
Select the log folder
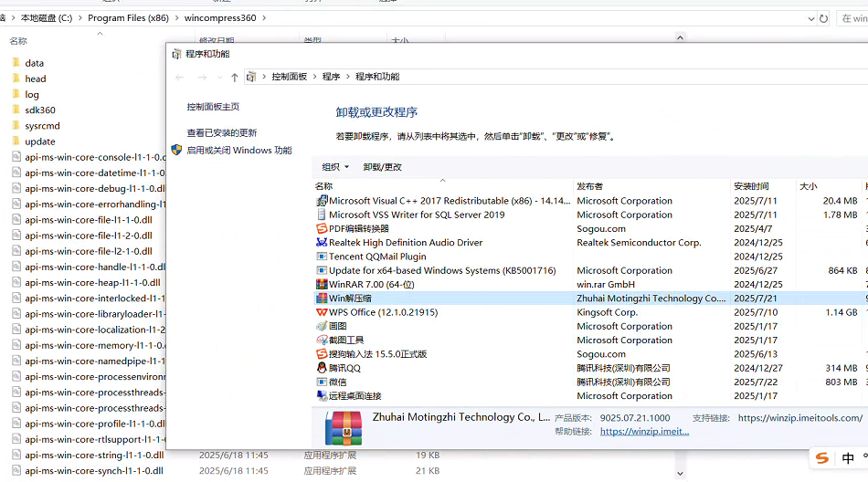32,95
